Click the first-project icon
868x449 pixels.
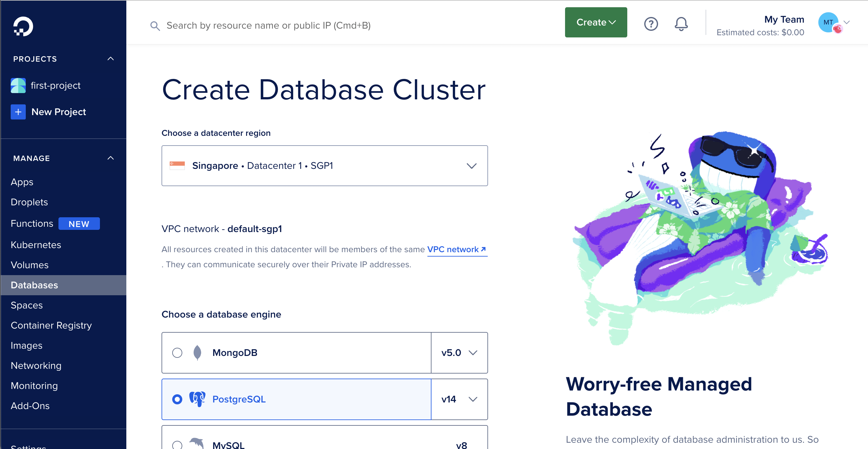pyautogui.click(x=18, y=85)
